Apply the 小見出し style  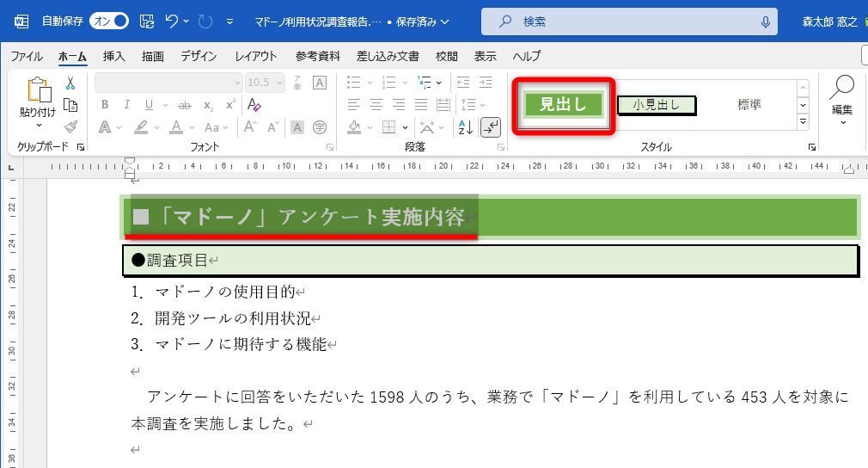click(657, 105)
